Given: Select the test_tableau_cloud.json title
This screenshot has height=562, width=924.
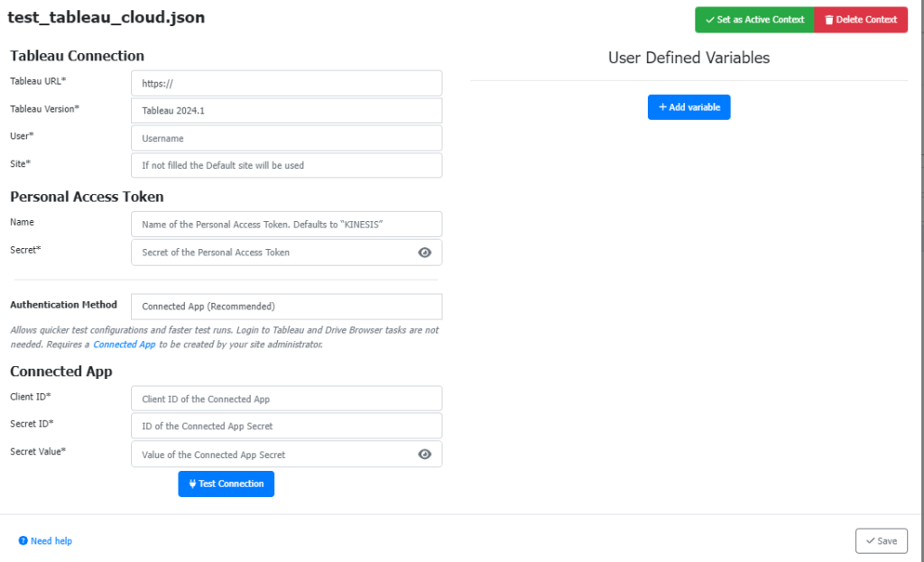Looking at the screenshot, I should coord(106,18).
